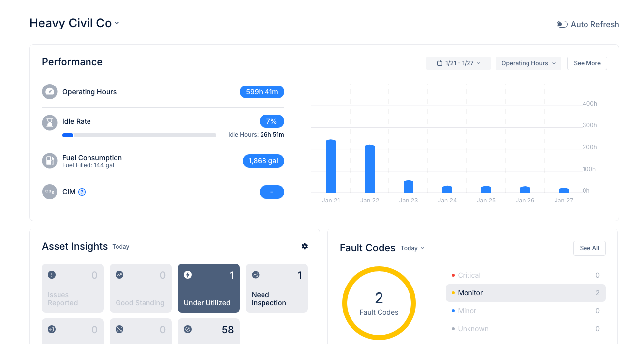Select the Monitor fault severity row
This screenshot has height=344, width=644.
coord(526,293)
